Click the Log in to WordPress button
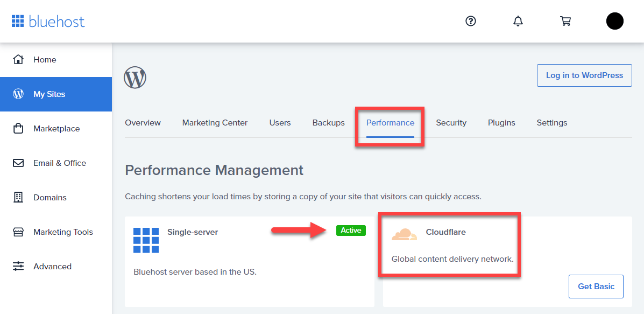Screen dimensions: 644x314 point(584,75)
